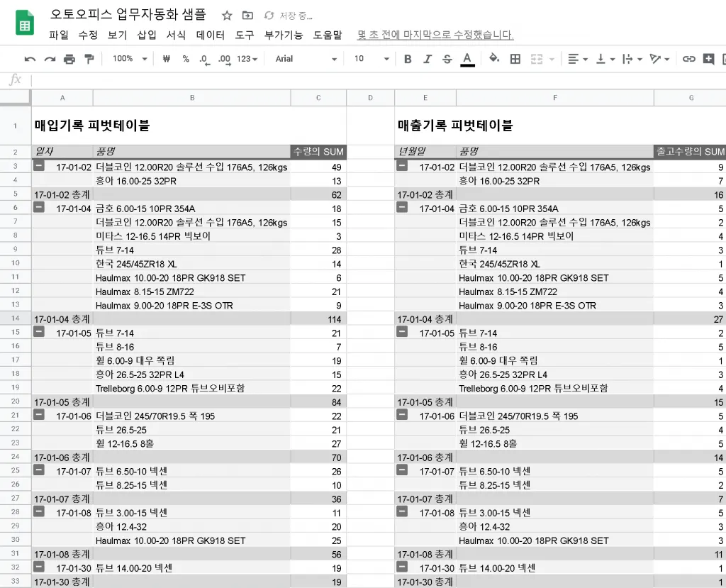Screen dimensions: 726x588
Task: Click the formula bar input
Action: [x=378, y=79]
